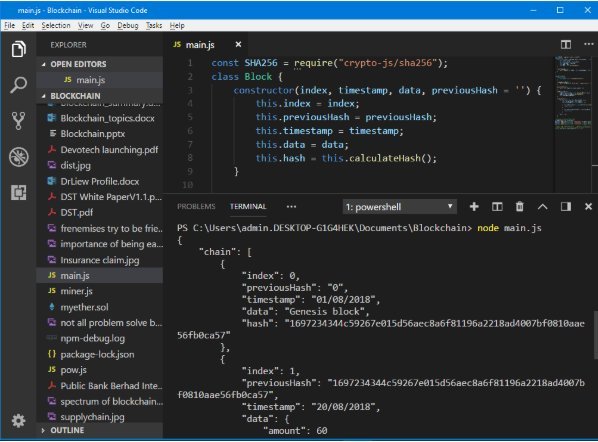Open DST White PaperV1.1 pdf file
Screen dimensions: 598x442
100,197
